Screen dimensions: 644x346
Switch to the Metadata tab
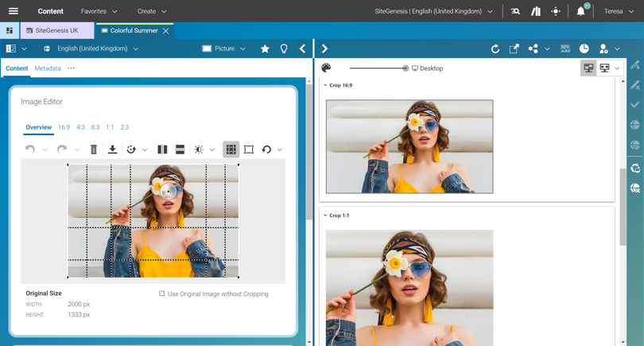[x=48, y=68]
